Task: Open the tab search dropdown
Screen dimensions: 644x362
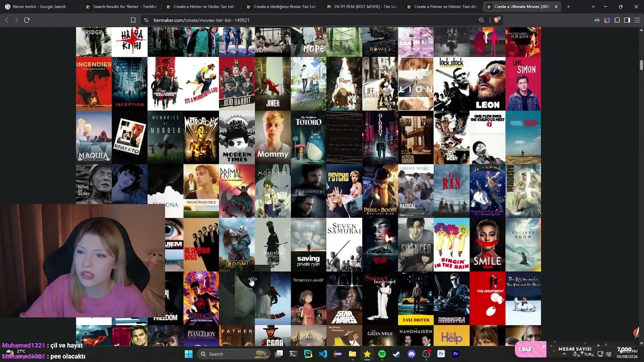Action: click(593, 7)
